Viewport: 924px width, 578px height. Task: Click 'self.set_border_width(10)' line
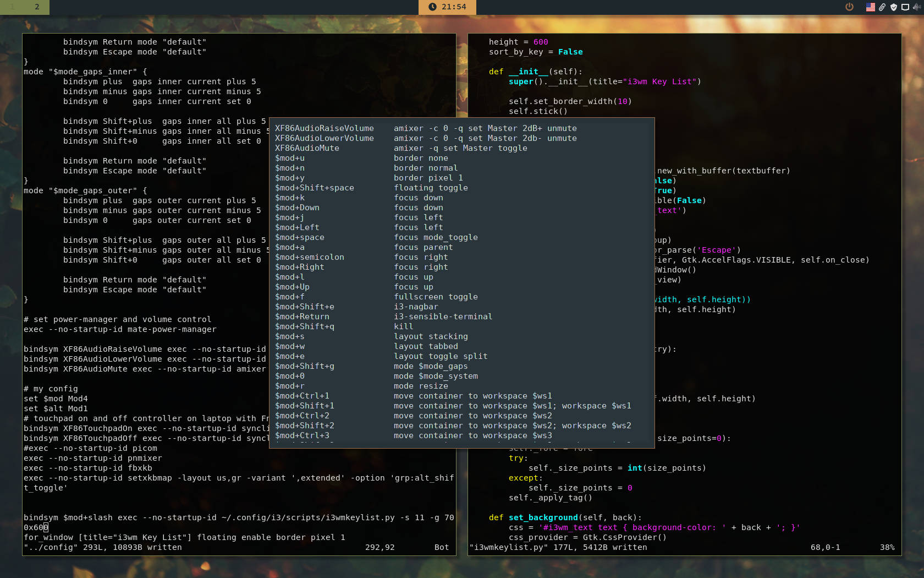tap(570, 101)
